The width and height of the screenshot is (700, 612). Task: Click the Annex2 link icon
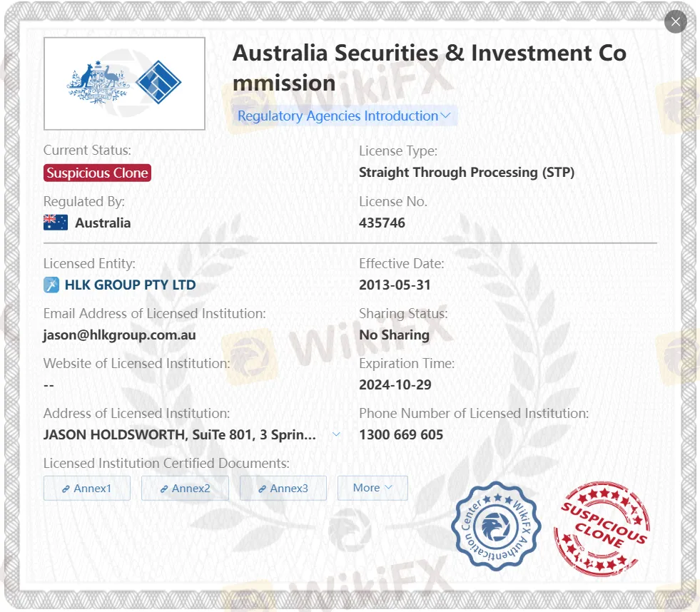(164, 489)
